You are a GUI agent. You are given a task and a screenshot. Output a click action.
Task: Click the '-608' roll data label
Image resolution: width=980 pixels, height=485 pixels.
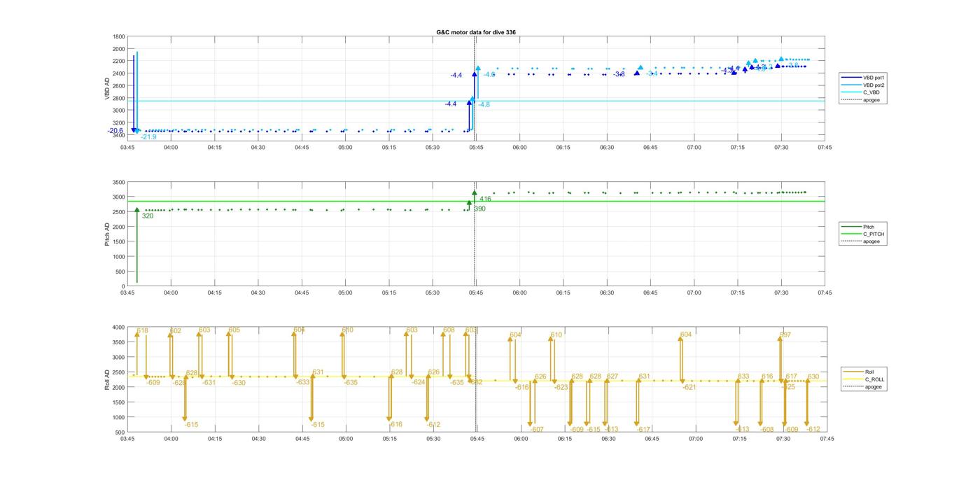coord(767,430)
